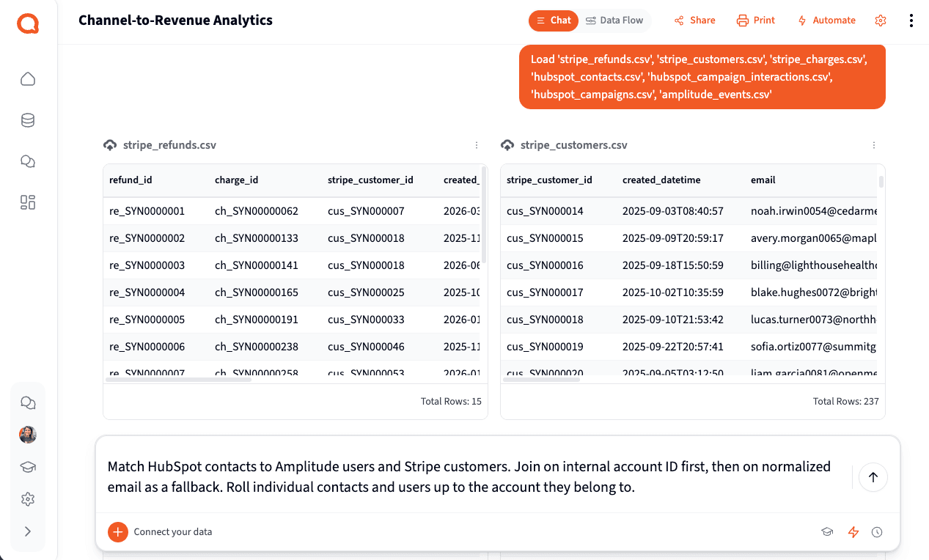Screen dimensions: 929x560
Task: Click the stripe_customers.csv table title
Action: [x=574, y=145]
